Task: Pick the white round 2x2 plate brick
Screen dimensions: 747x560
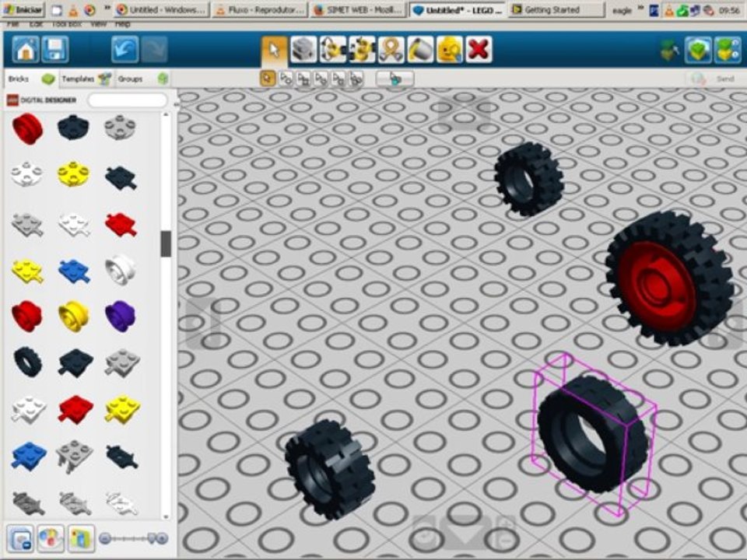Action: click(x=26, y=174)
